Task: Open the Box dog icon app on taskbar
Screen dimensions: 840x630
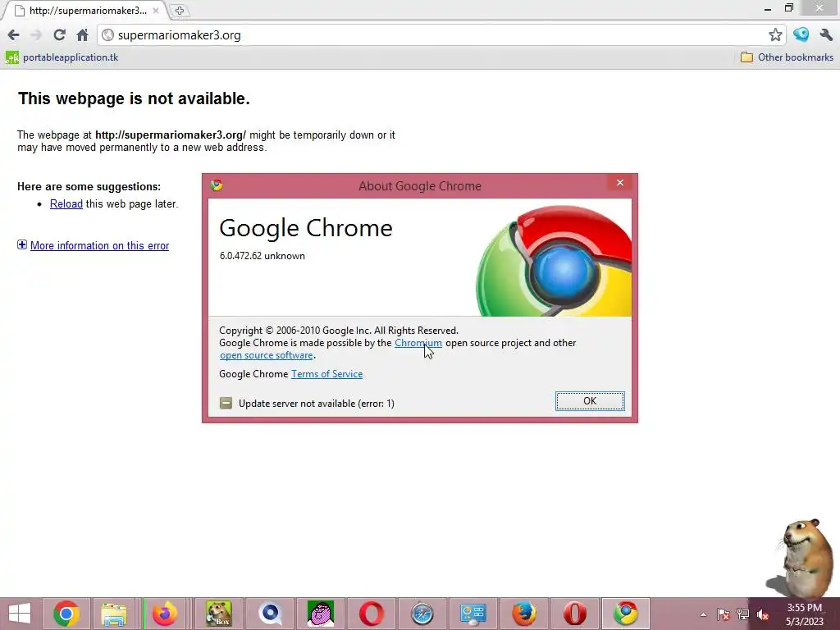Action: point(218,614)
